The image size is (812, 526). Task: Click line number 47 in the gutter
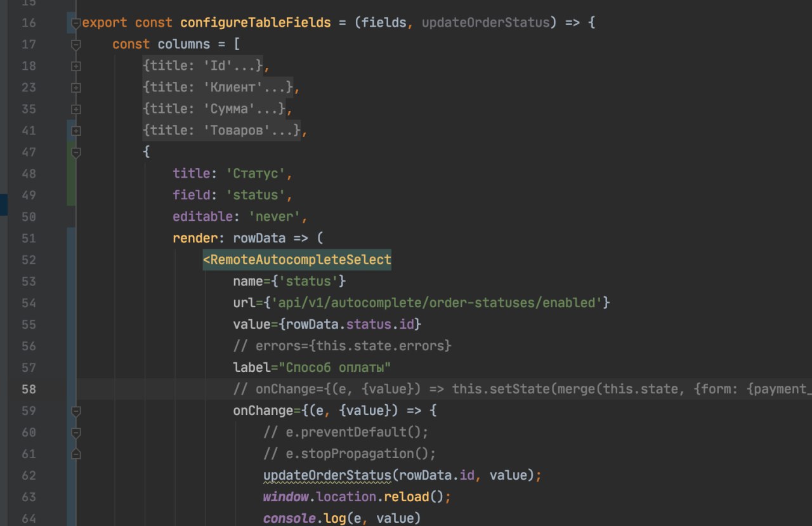[x=29, y=152]
